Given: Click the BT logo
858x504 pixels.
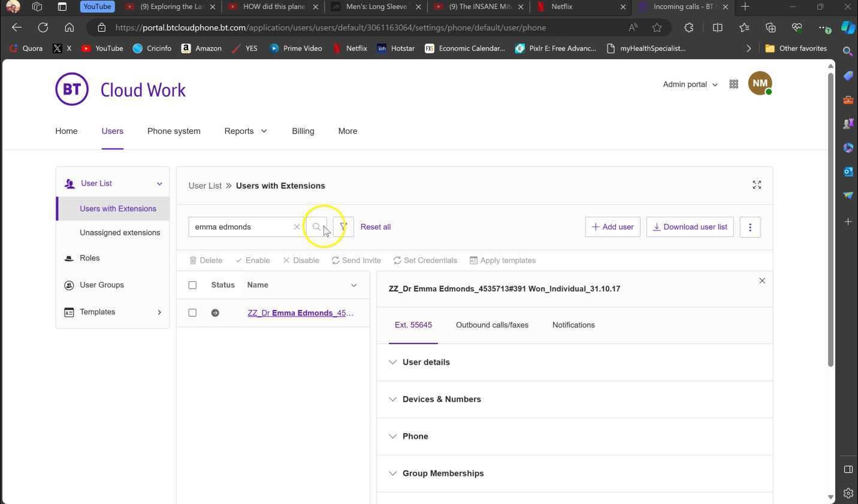Looking at the screenshot, I should [x=72, y=89].
